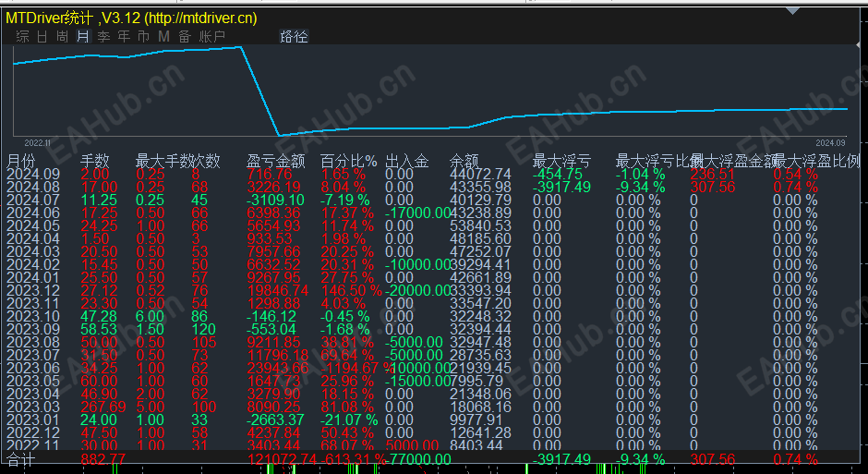Click the 月份 column header
This screenshot has width=868, height=474.
point(20,161)
